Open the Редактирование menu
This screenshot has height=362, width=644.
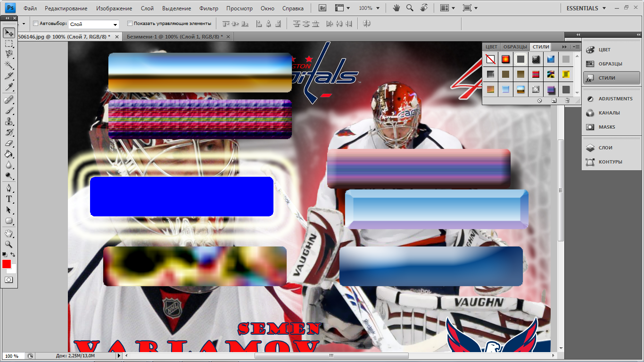click(x=66, y=8)
